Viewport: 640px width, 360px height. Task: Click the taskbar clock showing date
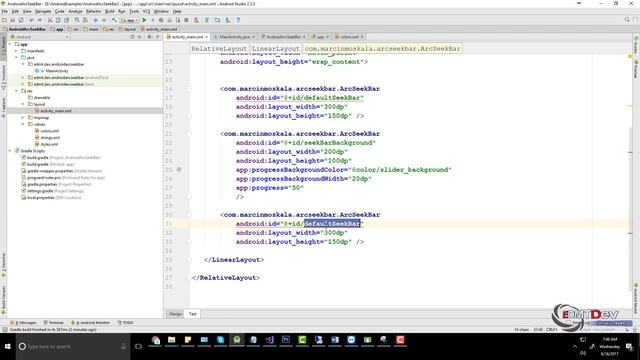(609, 347)
